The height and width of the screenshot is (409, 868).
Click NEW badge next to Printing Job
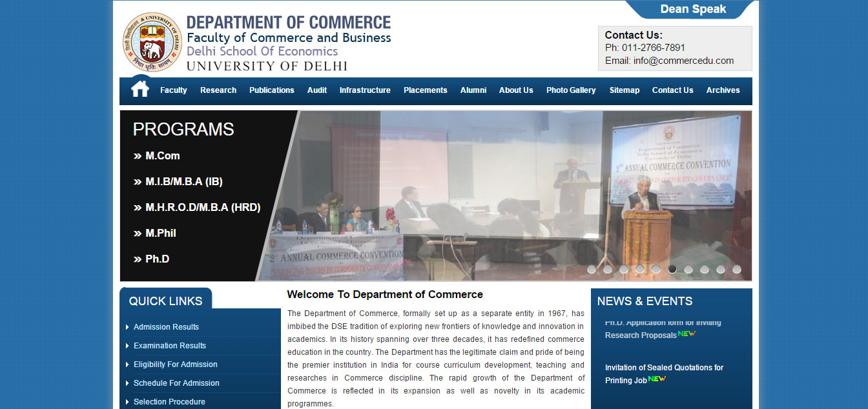(x=657, y=379)
